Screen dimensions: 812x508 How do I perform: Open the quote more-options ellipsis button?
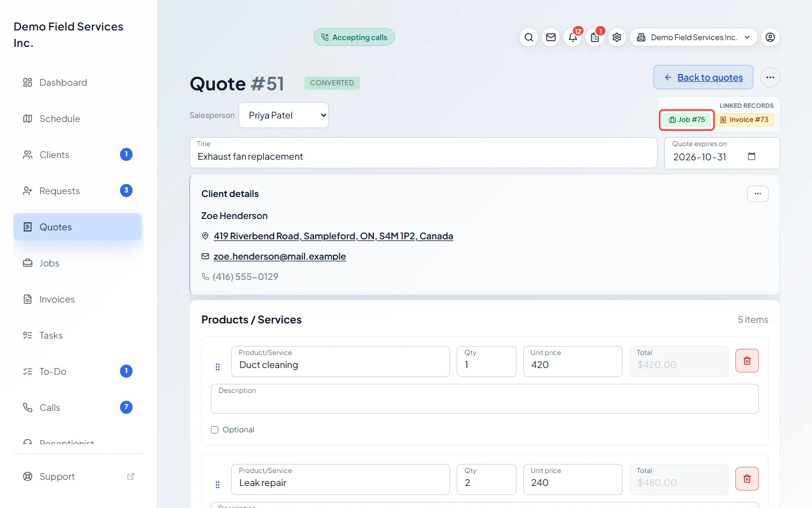[770, 77]
